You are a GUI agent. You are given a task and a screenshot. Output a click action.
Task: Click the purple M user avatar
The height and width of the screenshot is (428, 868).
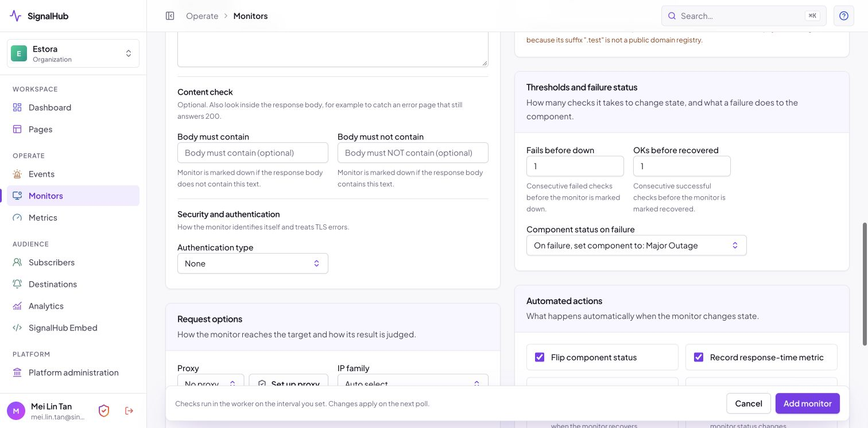16,411
